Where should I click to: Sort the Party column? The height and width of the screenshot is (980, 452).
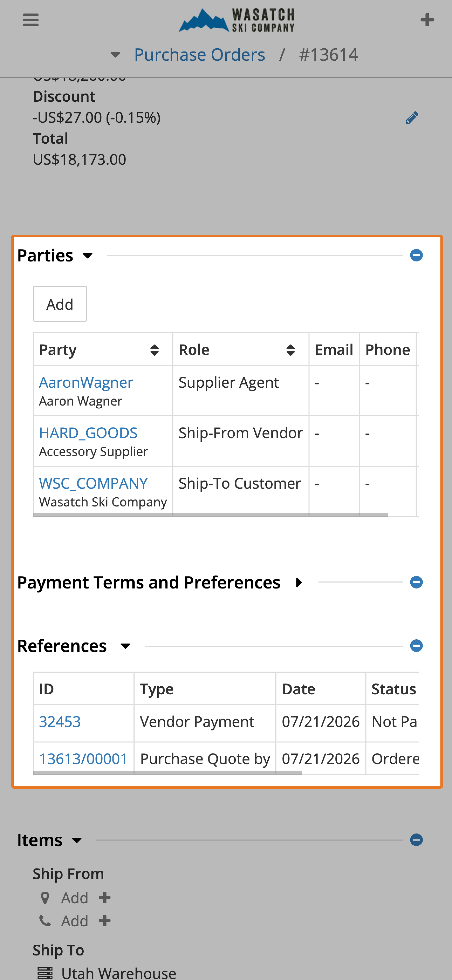(x=154, y=350)
